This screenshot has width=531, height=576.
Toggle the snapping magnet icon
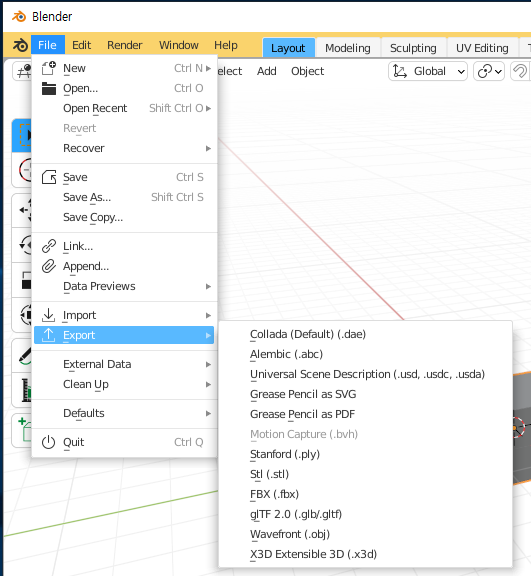tap(520, 71)
